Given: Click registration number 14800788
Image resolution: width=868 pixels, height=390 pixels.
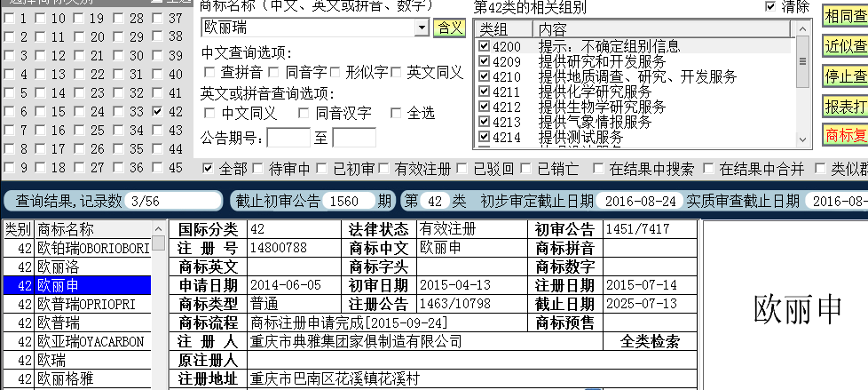Looking at the screenshot, I should (x=279, y=247).
